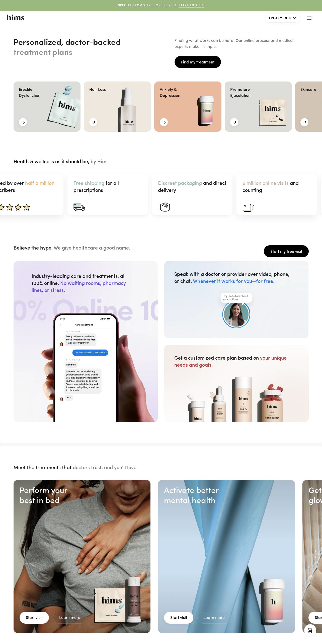The image size is (322, 644).
Task: Open the hamburger menu icon
Action: 309,18
